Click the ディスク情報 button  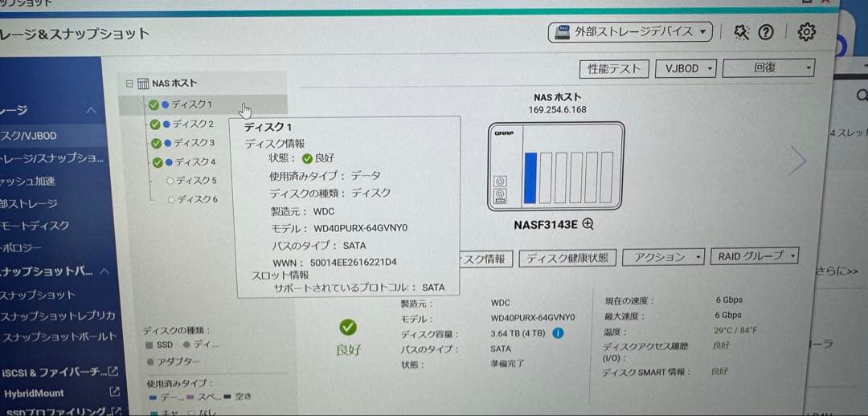[485, 259]
